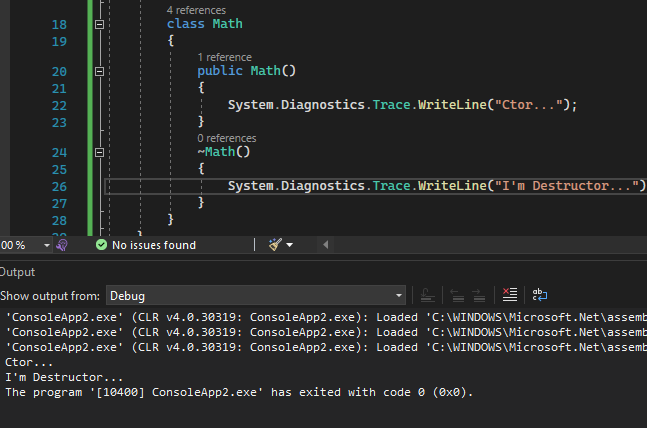Click the 'has exited with code 0' output line
647x428 pixels.
(x=239, y=392)
